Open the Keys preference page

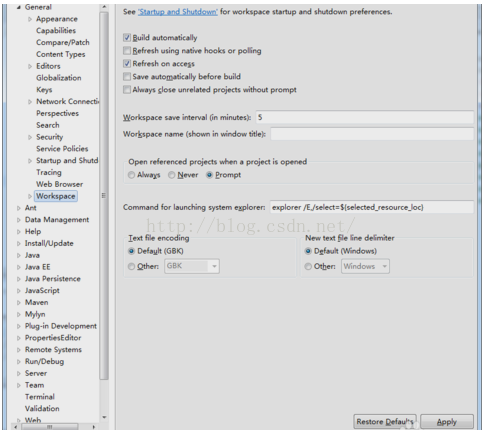click(44, 90)
